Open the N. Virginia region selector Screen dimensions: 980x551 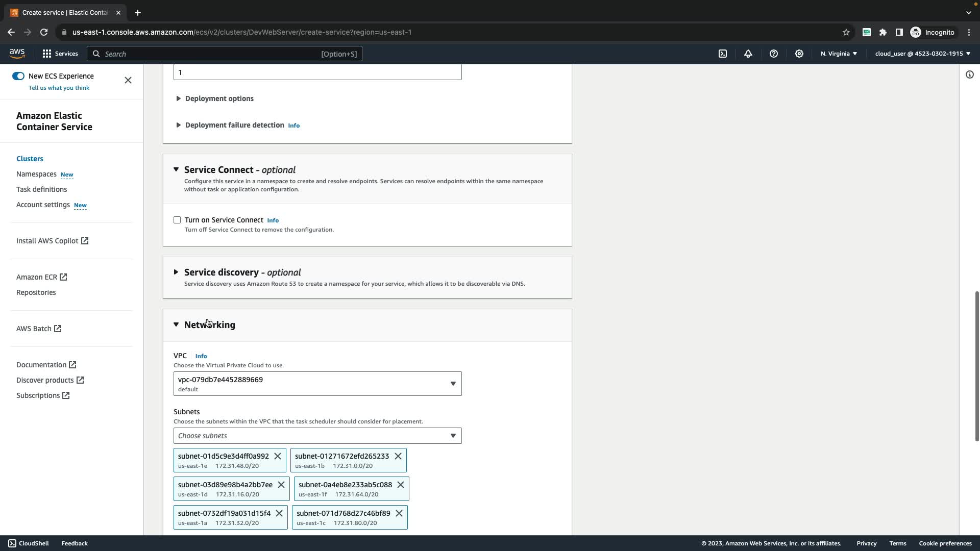839,54
